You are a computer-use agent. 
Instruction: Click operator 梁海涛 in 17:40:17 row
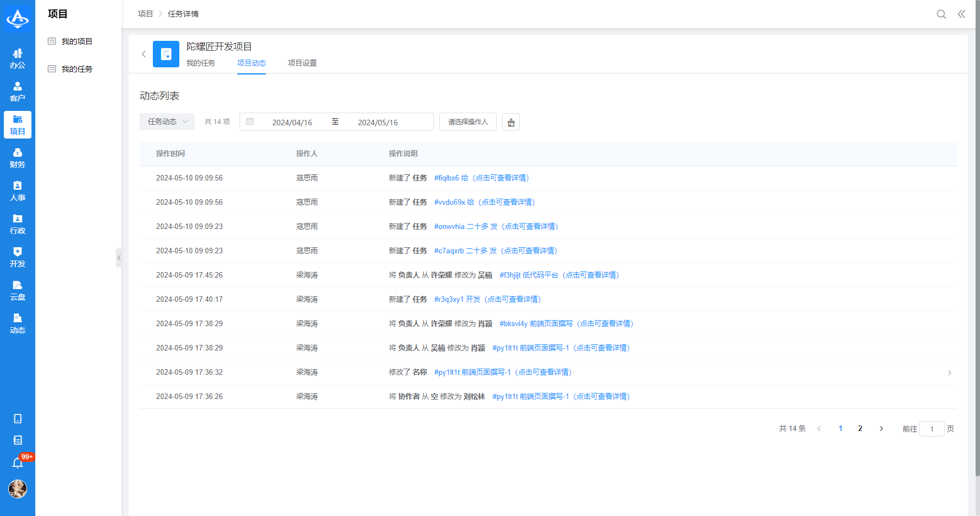[307, 299]
